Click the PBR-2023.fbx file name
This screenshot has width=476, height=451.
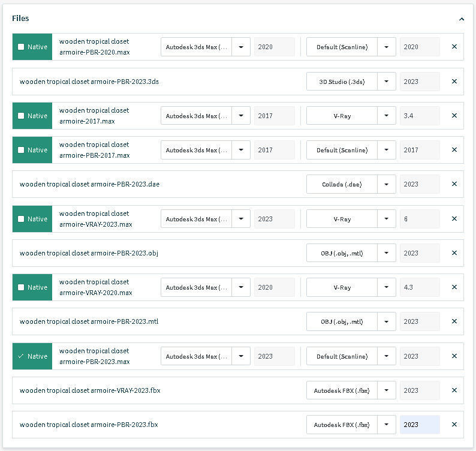[x=89, y=425]
